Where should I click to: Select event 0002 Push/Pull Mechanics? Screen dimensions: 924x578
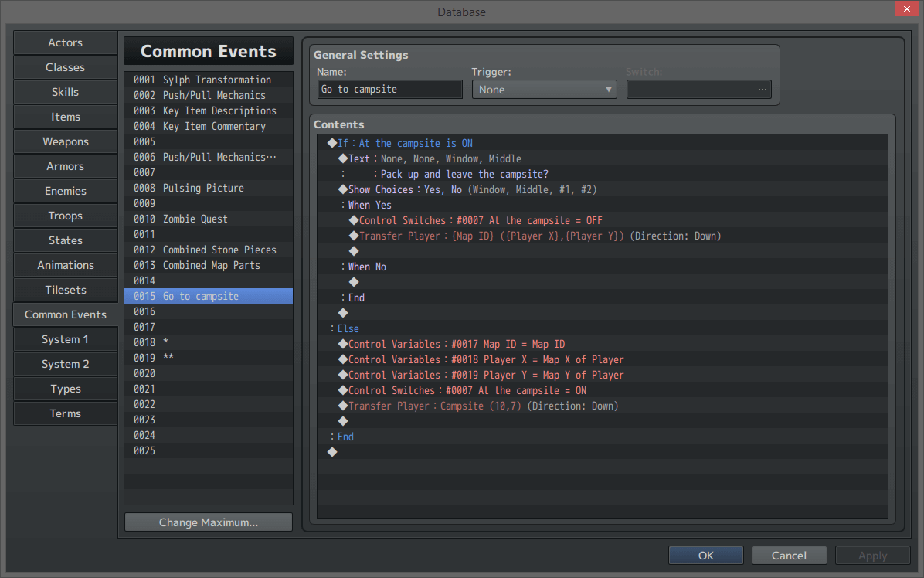(209, 95)
